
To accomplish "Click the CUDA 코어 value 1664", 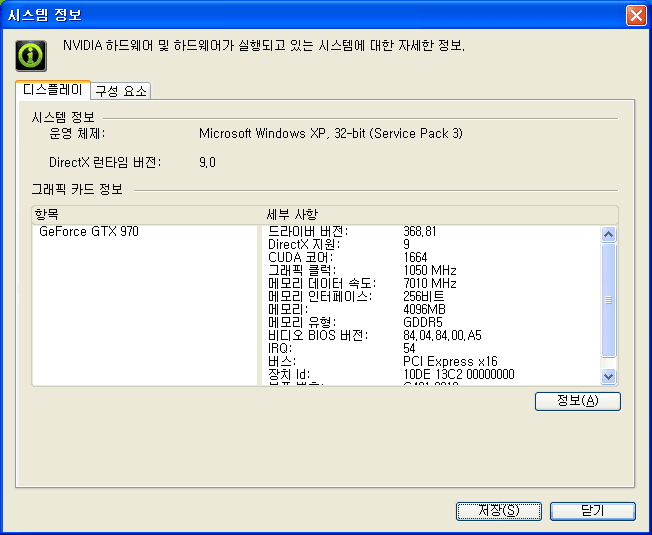I will click(x=415, y=257).
